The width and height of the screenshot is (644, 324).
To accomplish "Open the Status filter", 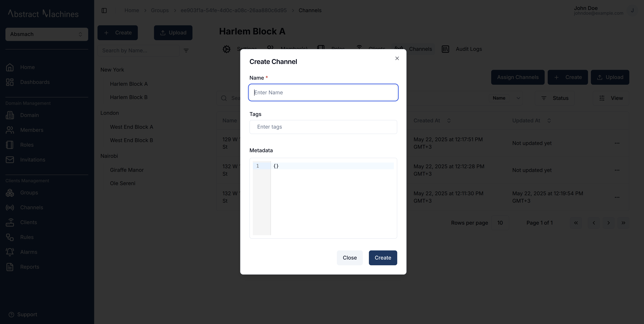I will [554, 98].
